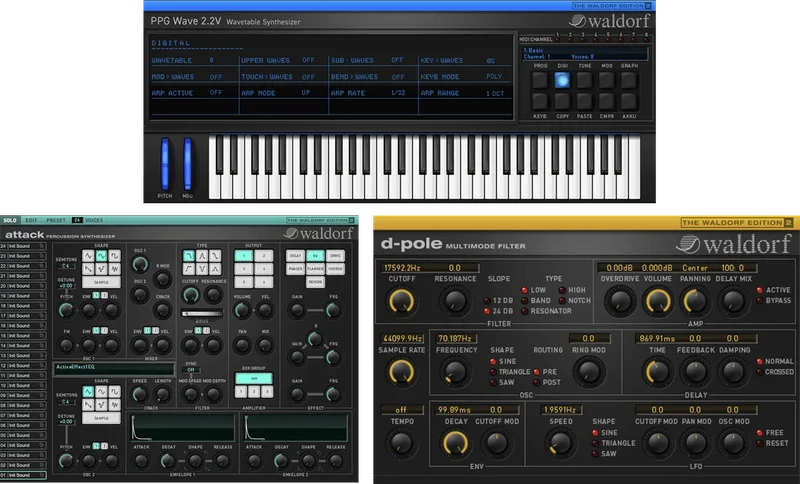The image size is (800, 484).
Task: Click the highlighted OSC 1 wave shape icon
Action: (x=102, y=256)
